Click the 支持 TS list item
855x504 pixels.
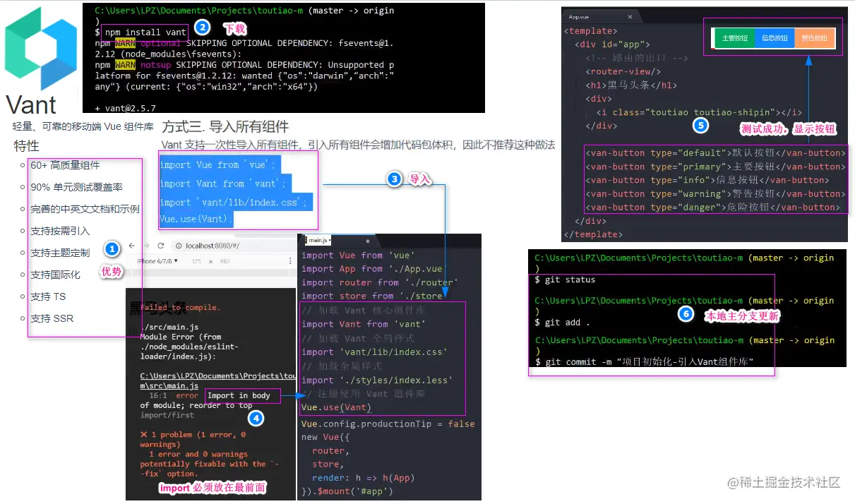(x=47, y=296)
